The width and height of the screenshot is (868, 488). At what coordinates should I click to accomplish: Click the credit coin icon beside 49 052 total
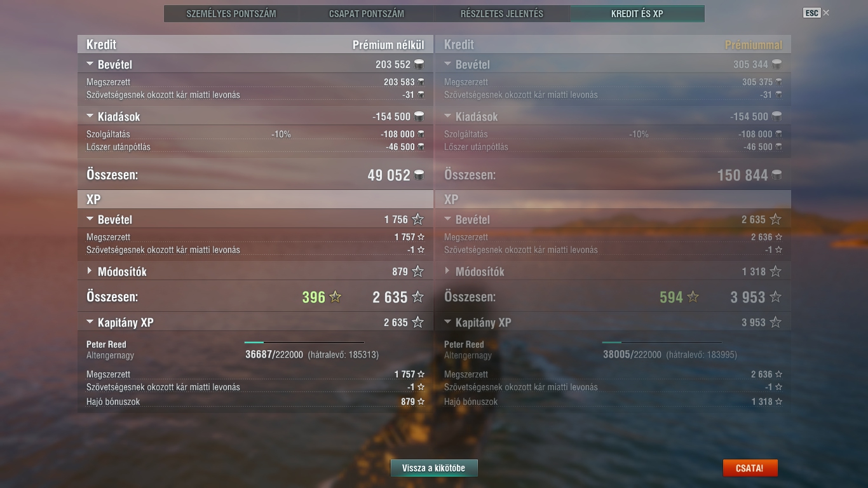pos(419,175)
